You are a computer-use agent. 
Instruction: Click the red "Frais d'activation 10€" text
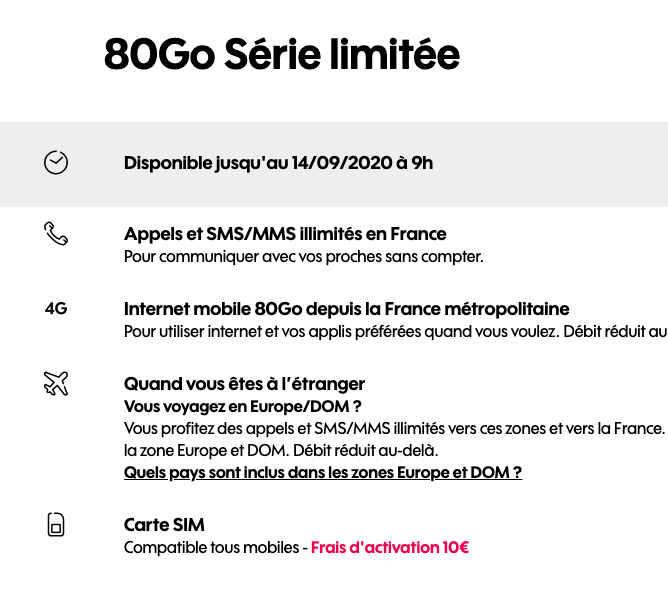390,547
